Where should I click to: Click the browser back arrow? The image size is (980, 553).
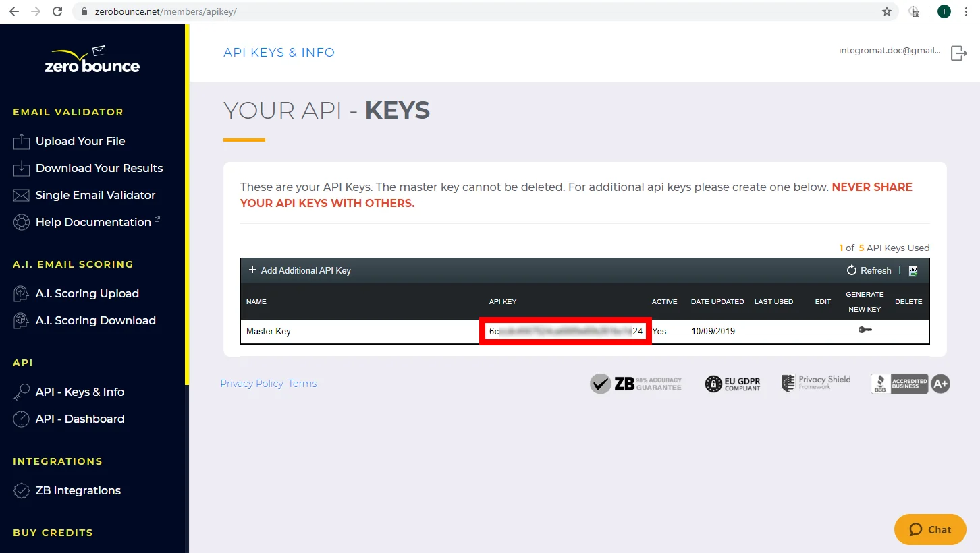point(14,11)
